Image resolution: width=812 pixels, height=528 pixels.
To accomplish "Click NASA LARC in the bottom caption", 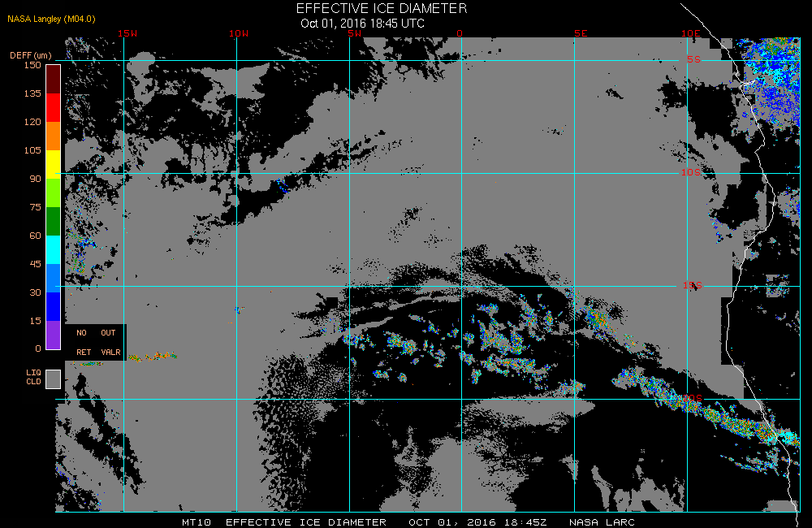I will click(x=602, y=522).
